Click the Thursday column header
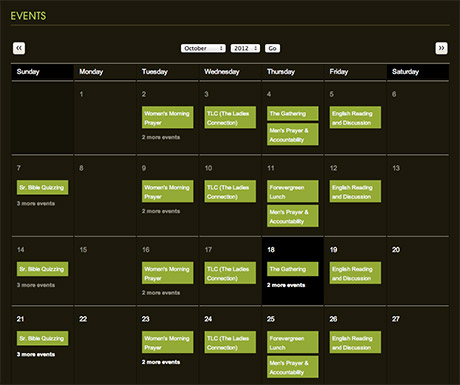460x385 pixels. tap(293, 72)
